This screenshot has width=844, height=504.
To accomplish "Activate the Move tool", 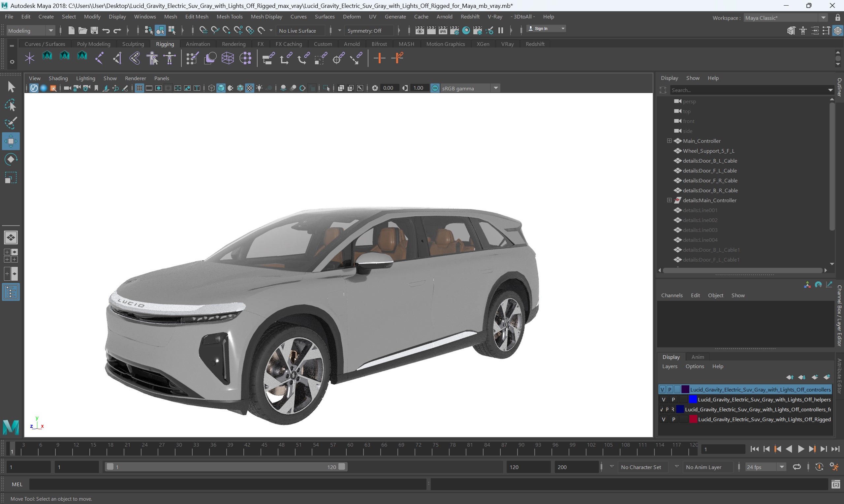I will coord(11,141).
